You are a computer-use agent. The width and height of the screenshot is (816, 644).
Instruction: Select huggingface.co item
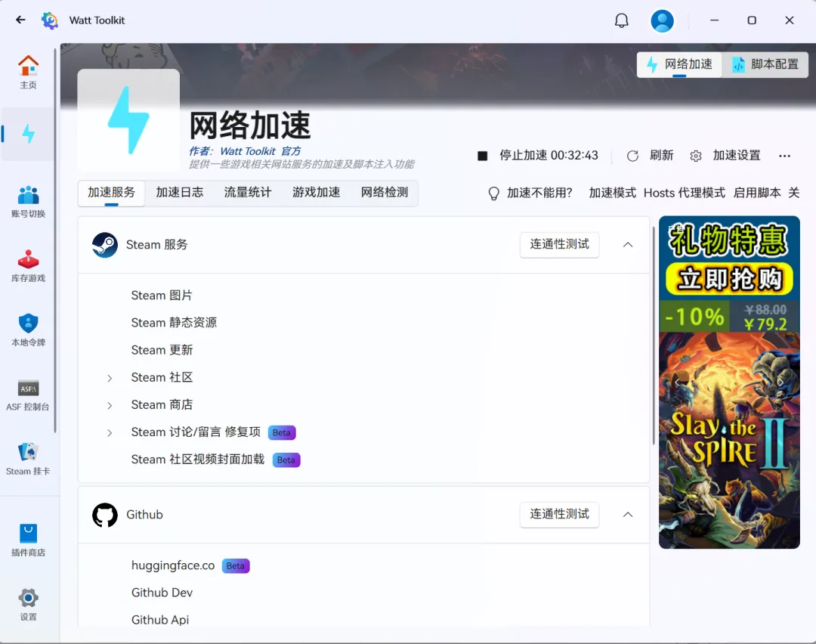click(173, 566)
